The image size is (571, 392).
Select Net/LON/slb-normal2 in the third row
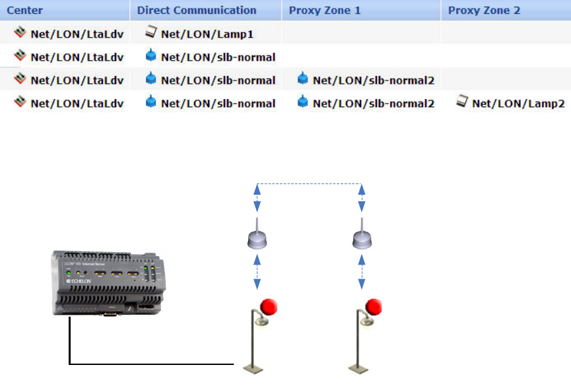[373, 81]
